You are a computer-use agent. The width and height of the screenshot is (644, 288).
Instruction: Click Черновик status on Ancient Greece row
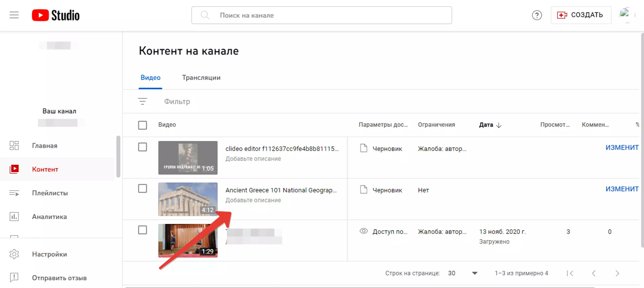(387, 190)
